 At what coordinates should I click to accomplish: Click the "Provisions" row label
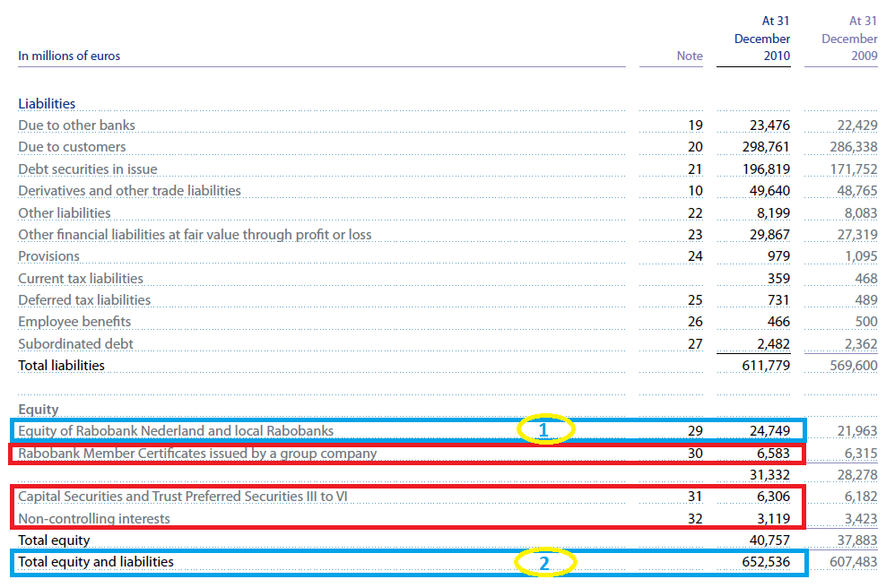49,256
